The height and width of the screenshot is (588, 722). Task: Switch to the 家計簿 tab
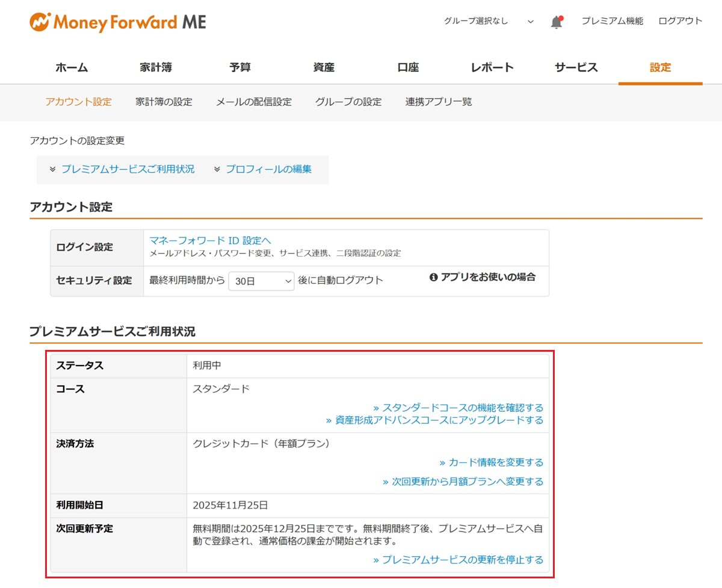(156, 67)
